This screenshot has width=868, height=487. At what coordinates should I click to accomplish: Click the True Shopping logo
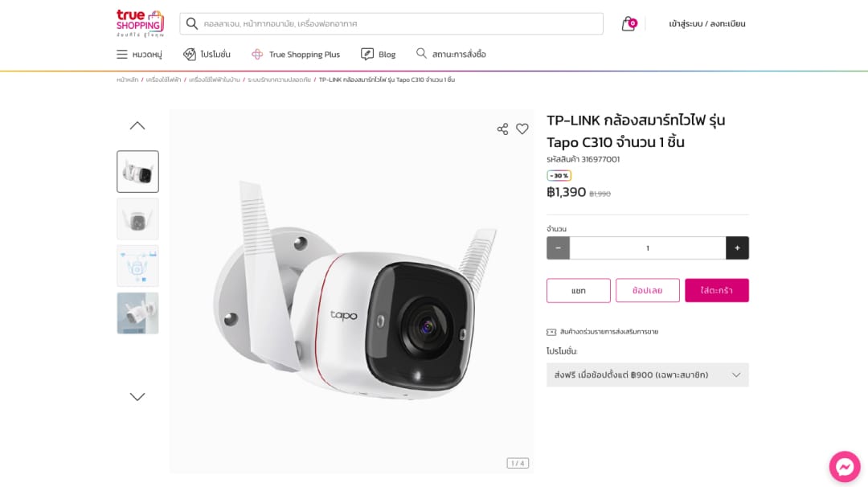[x=139, y=23]
